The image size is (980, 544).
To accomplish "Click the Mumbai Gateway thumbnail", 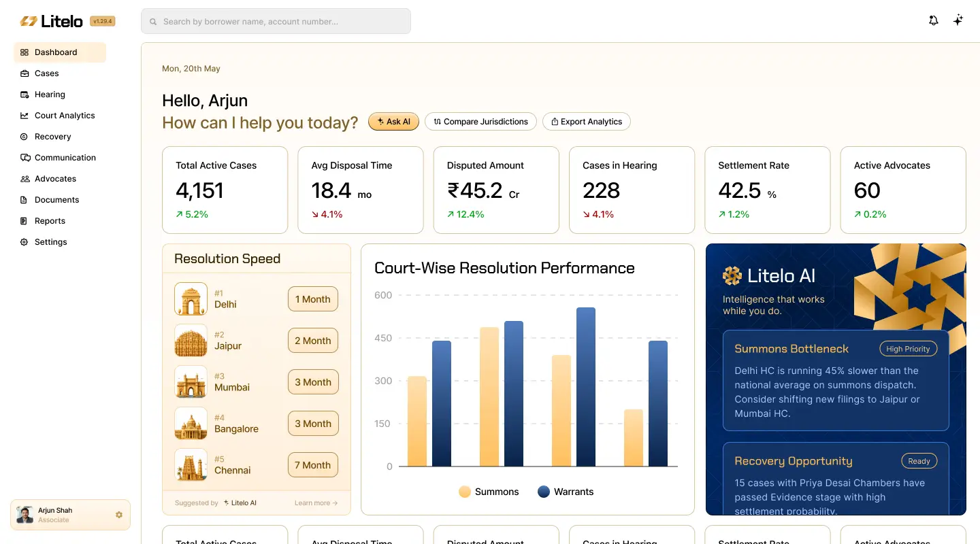I will pos(191,382).
